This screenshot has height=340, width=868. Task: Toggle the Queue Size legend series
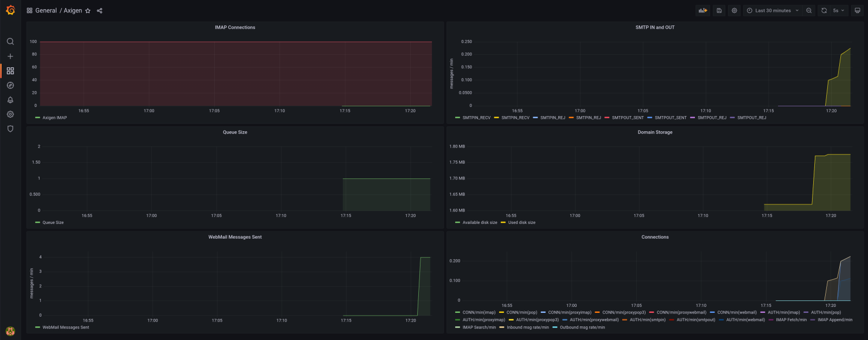coord(53,223)
